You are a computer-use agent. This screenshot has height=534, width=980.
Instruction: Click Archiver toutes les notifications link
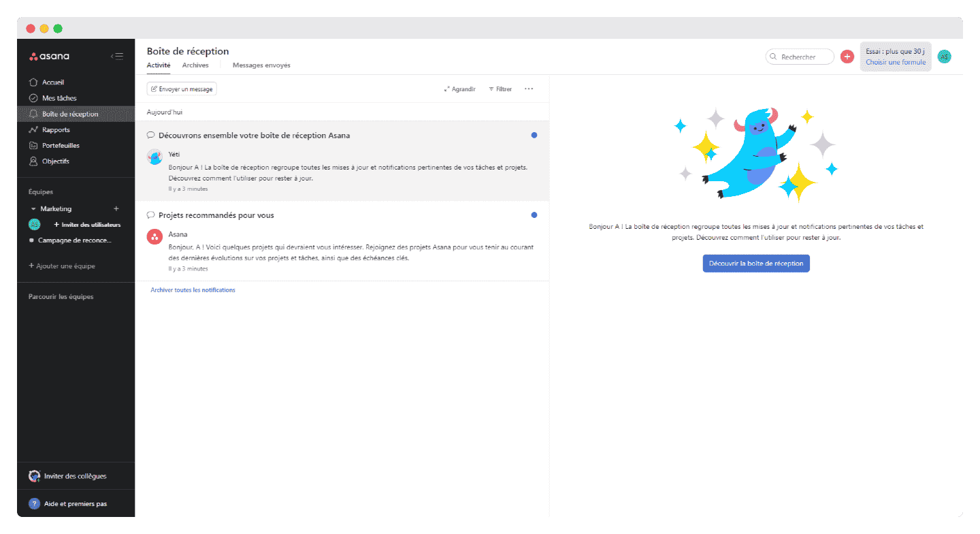[193, 290]
